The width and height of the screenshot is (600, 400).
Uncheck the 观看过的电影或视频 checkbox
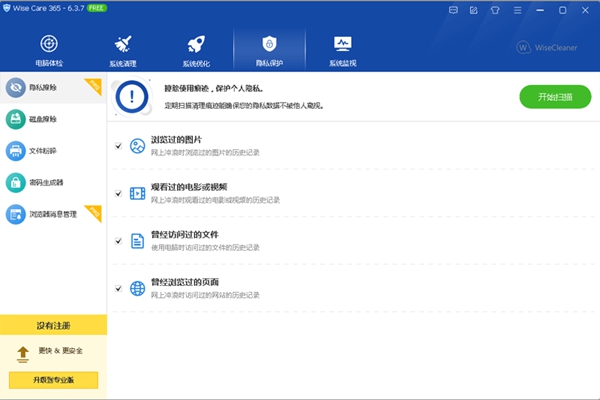tap(119, 193)
